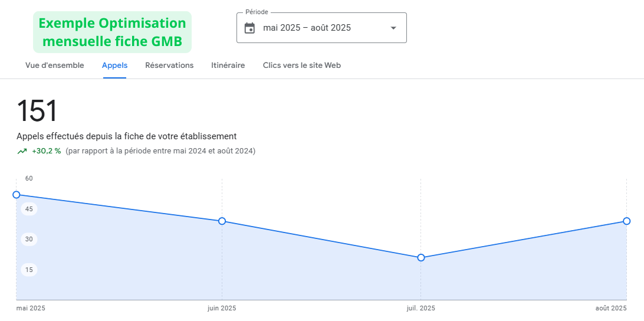Click the 151 total calls number

click(x=37, y=112)
